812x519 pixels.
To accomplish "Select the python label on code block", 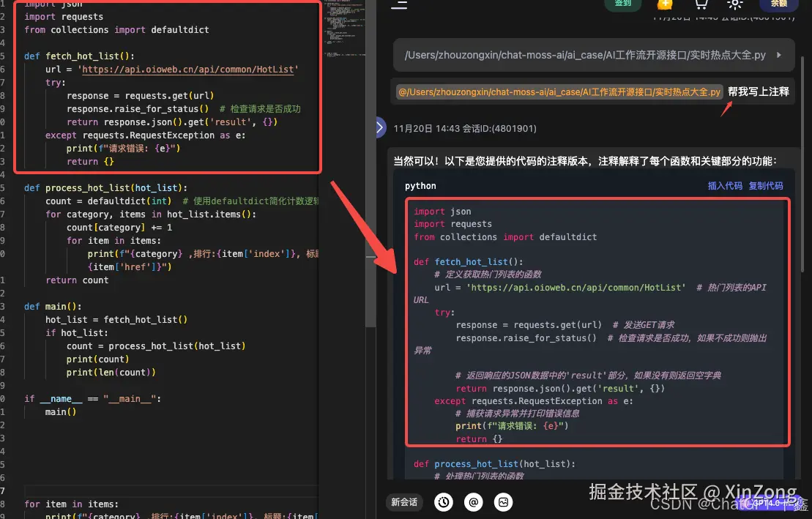I will [420, 185].
